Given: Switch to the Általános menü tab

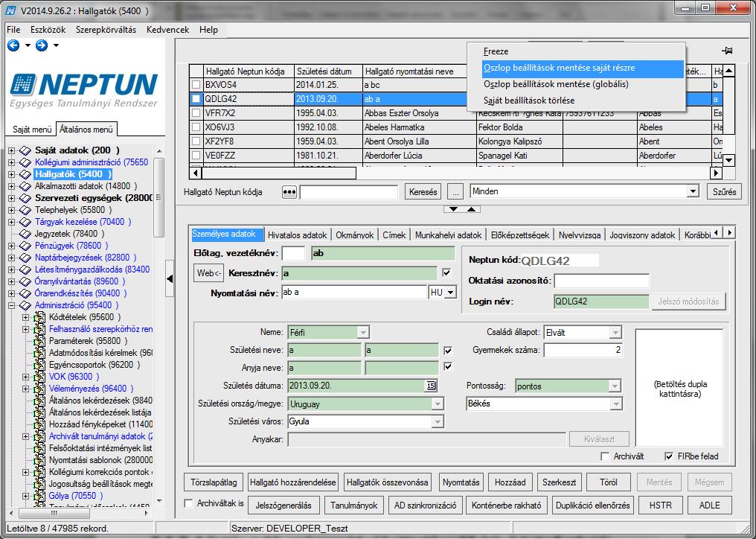Looking at the screenshot, I should [86, 130].
